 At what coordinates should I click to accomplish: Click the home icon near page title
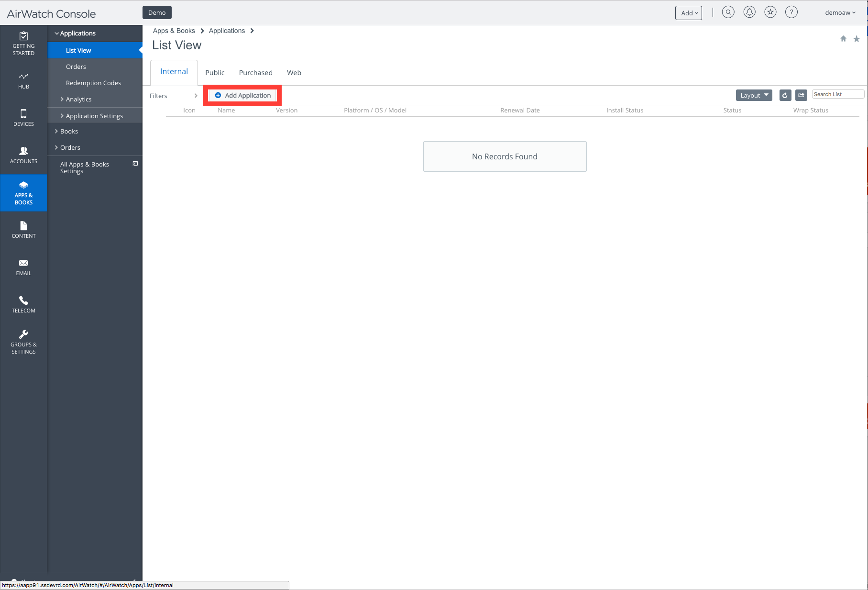843,39
